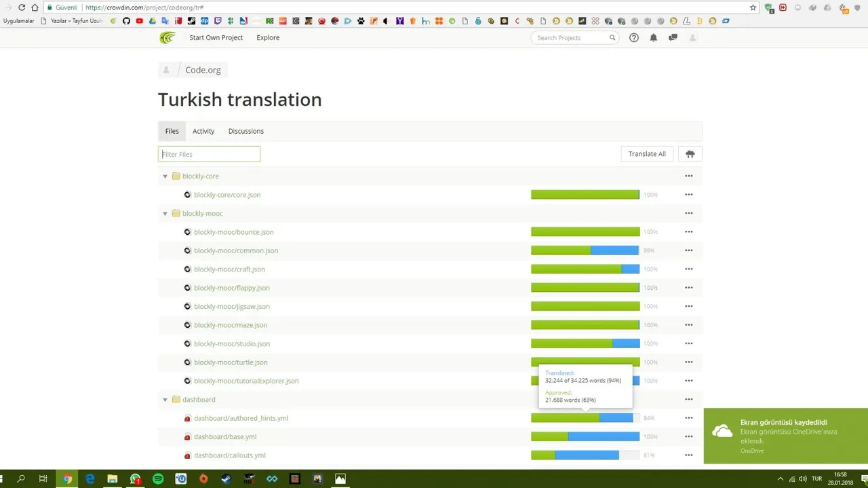Open the help question mark icon
This screenshot has height=488, width=868.
(634, 38)
